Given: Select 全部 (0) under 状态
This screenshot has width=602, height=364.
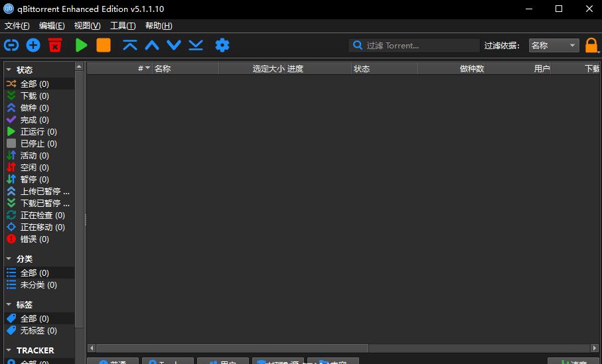Looking at the screenshot, I should (40, 84).
